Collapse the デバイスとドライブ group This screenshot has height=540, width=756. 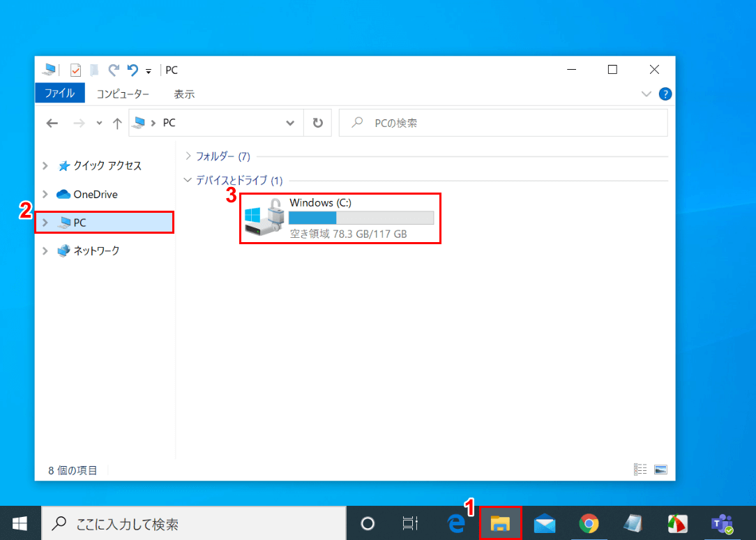pyautogui.click(x=187, y=180)
